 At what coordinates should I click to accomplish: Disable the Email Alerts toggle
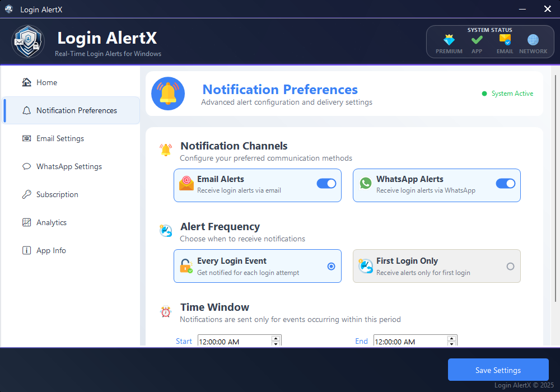(326, 183)
